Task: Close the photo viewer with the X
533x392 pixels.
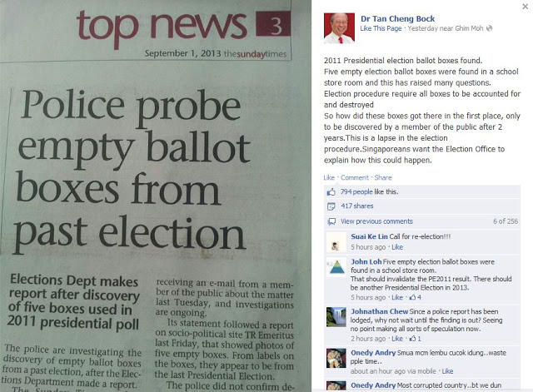Action: (x=525, y=7)
